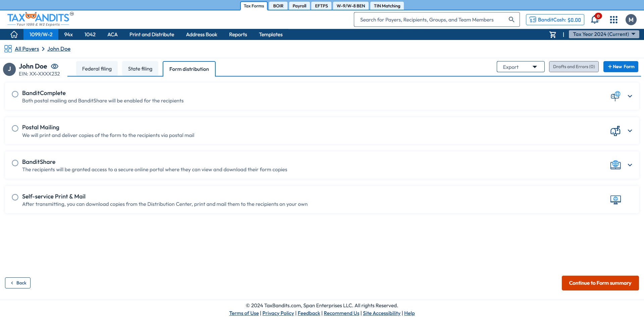Click the All Payers grid icon
The height and width of the screenshot is (320, 644).
click(8, 49)
